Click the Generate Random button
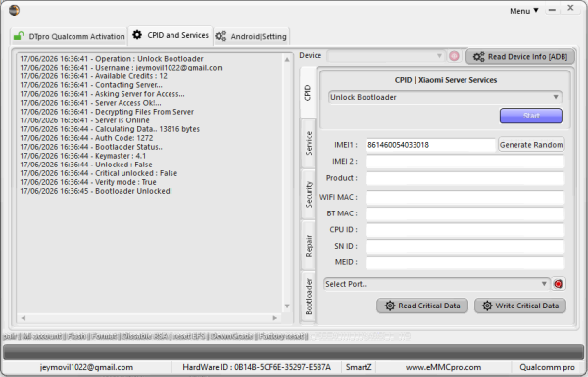The width and height of the screenshot is (588, 377). click(531, 145)
